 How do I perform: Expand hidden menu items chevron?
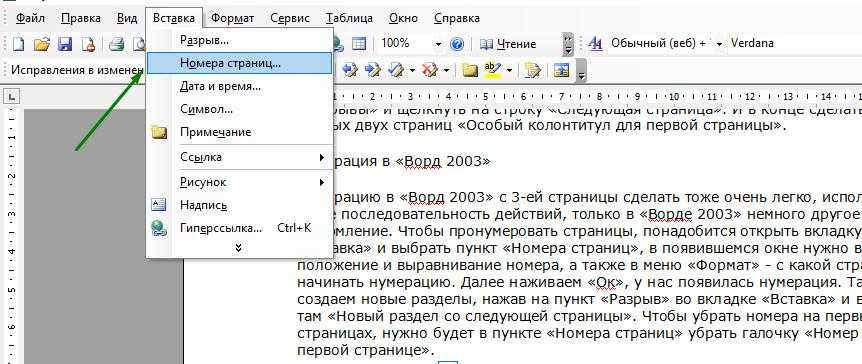238,248
